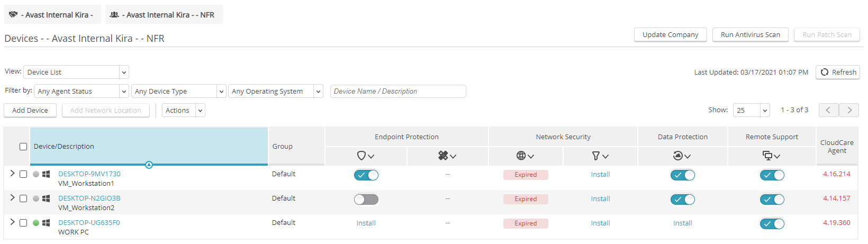Focus the Device Name / Description search field
Viewport: 868px width, 244px height.
[398, 91]
